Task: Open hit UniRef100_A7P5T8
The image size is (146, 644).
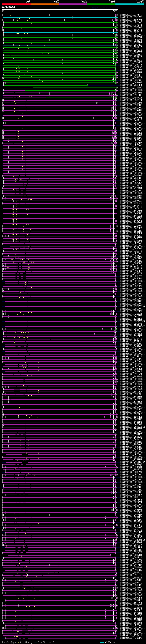Action: click(131, 25)
